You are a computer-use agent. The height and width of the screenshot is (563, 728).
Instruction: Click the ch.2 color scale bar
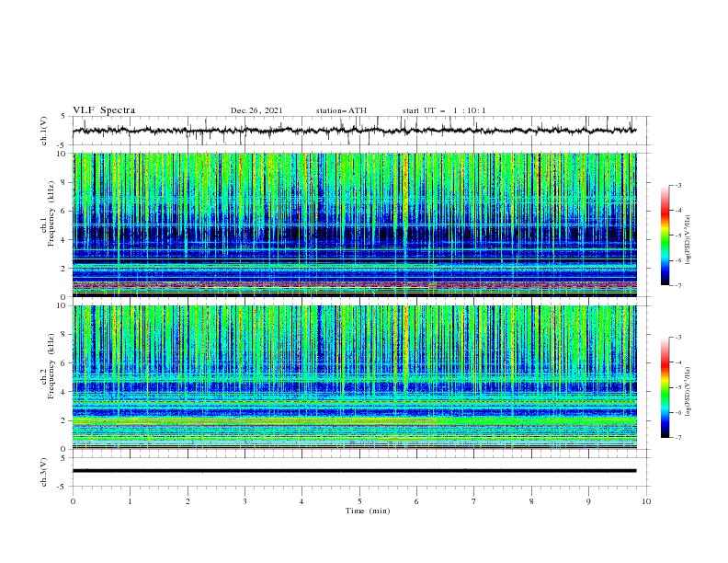(x=665, y=387)
